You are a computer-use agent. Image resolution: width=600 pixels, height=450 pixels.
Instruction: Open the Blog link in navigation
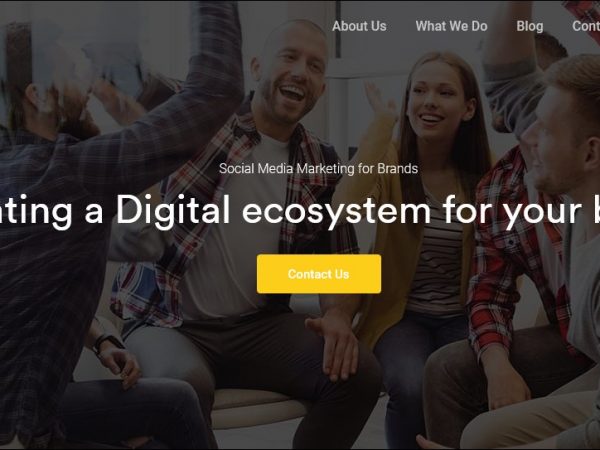[x=530, y=26]
